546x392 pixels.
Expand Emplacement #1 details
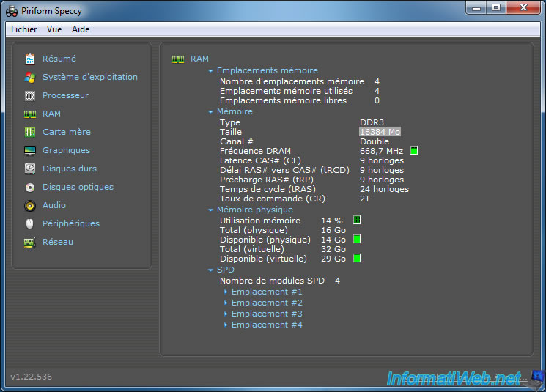226,292
